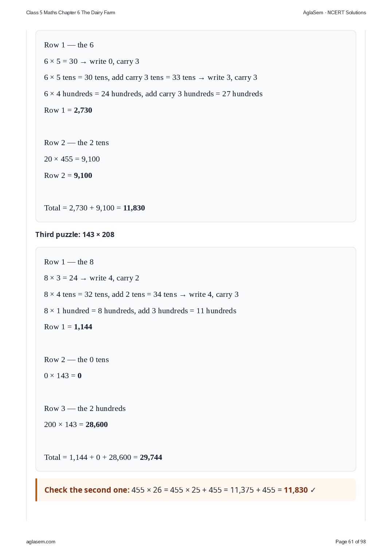The image size is (392, 555).
Task: Click the Row 3 — the 2 hundreds heading
Action: (85, 408)
